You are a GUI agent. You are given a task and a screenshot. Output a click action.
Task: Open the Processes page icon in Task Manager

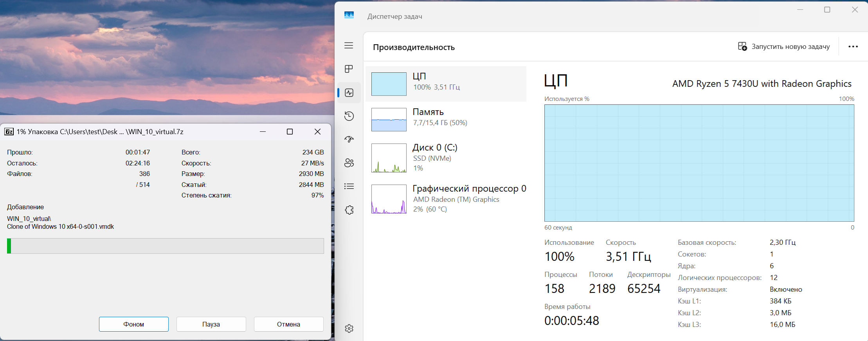point(349,69)
